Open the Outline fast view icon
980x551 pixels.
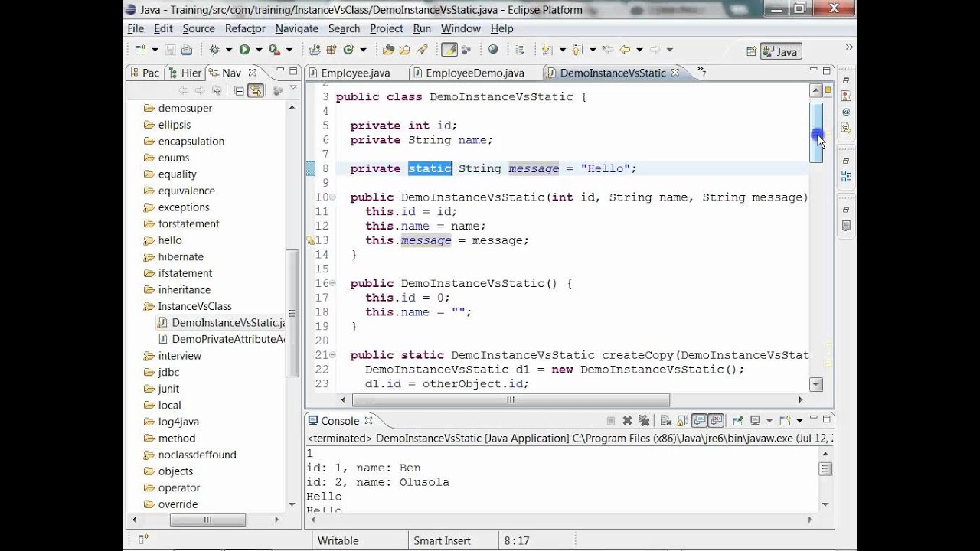pos(846,176)
